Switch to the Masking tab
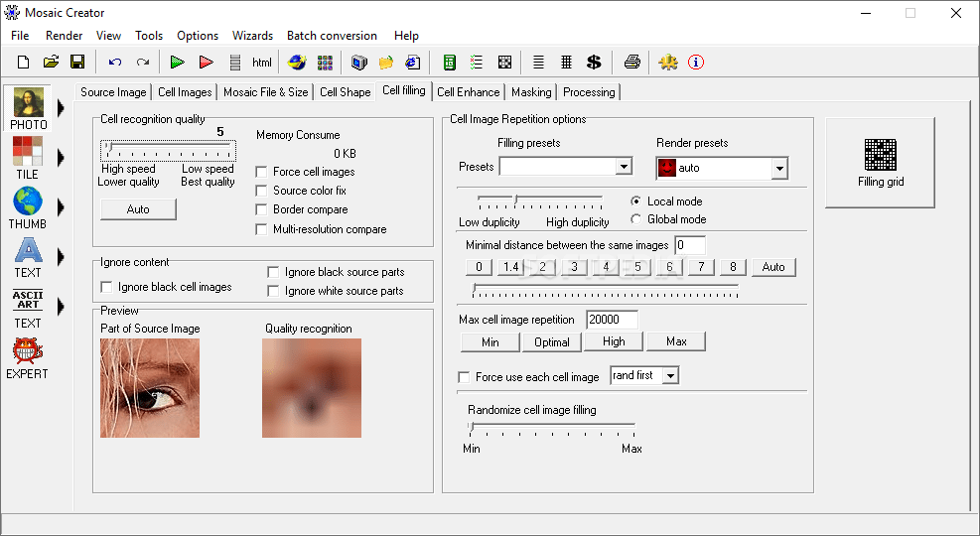 (x=531, y=92)
